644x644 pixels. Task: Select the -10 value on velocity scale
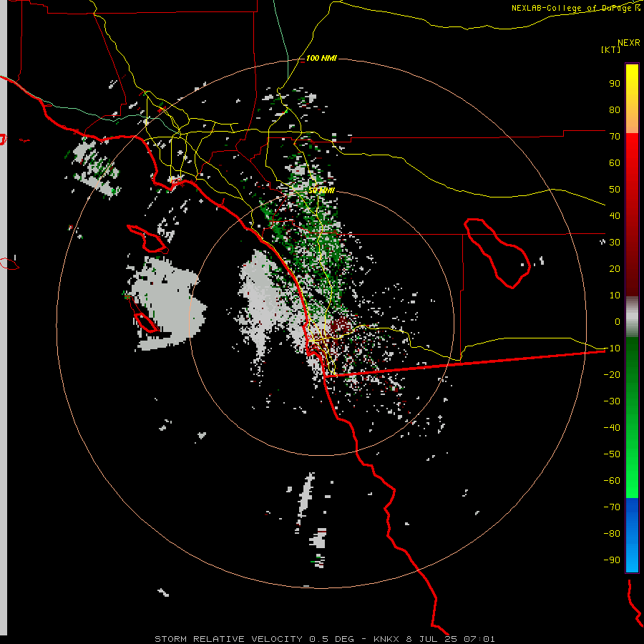pos(612,348)
